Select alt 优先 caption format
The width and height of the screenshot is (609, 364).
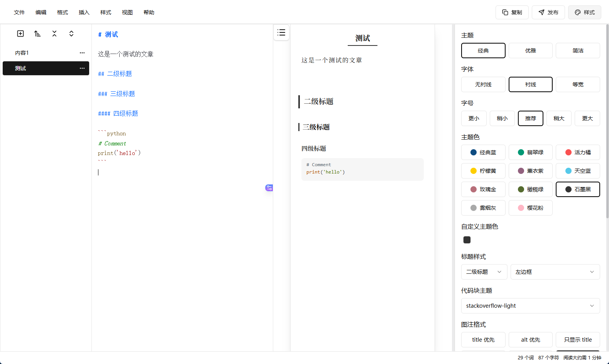(x=531, y=340)
